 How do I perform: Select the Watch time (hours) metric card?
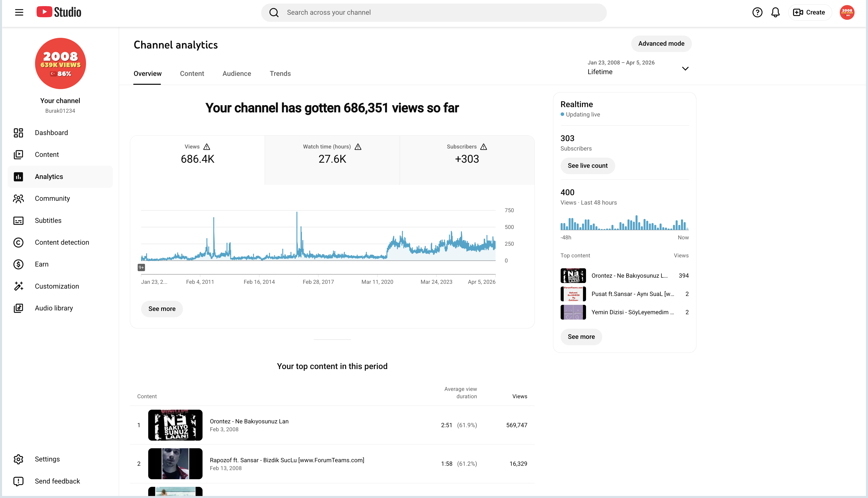pos(332,160)
